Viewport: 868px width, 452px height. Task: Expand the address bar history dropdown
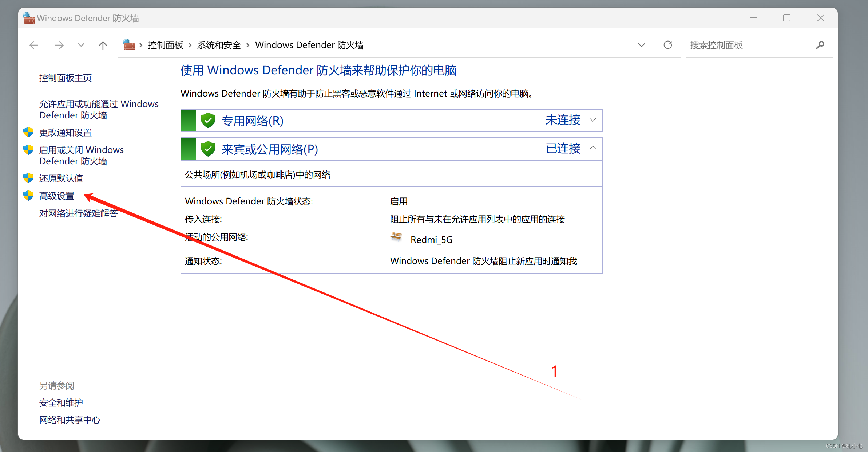642,45
